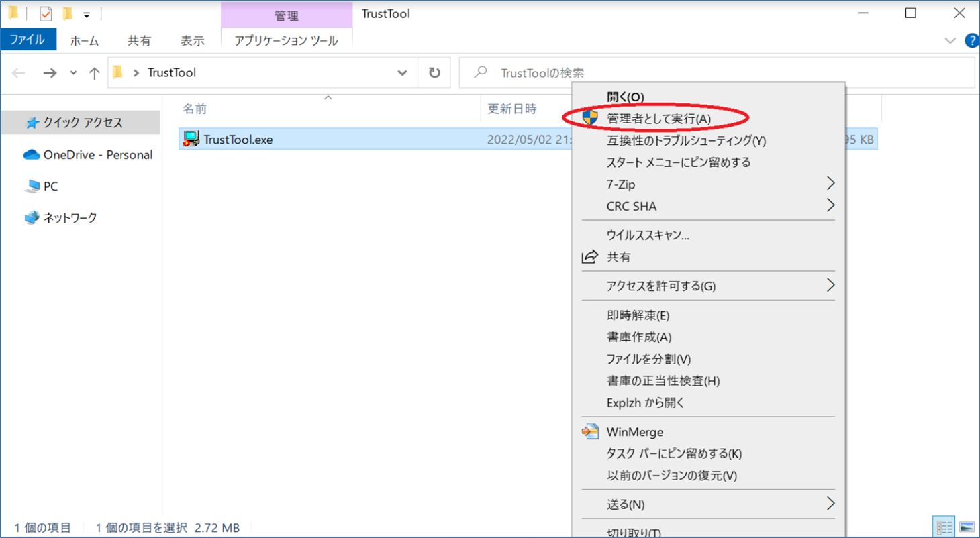This screenshot has width=980, height=538.
Task: Click the new folder icon in Quick Access toolbar
Action: [x=67, y=13]
